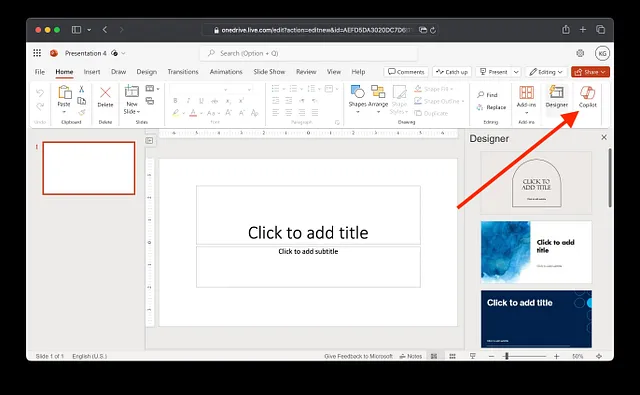Expand the Editing mode dropdown

547,72
